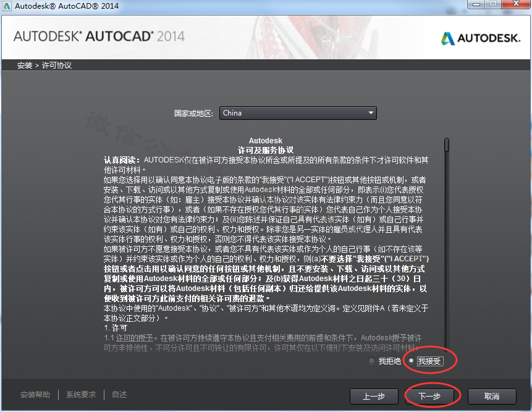Click the 许可及服务协议 heading text
This screenshot has height=412, width=532.
(266, 150)
